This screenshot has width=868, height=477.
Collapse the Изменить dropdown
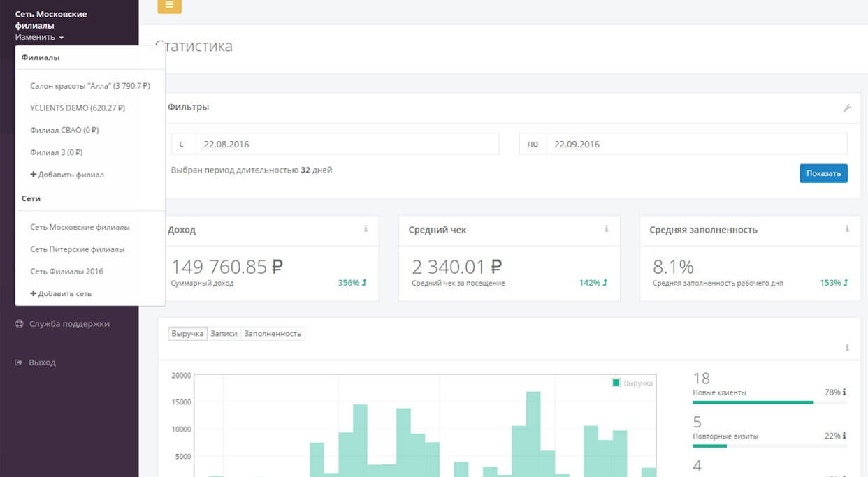[40, 37]
